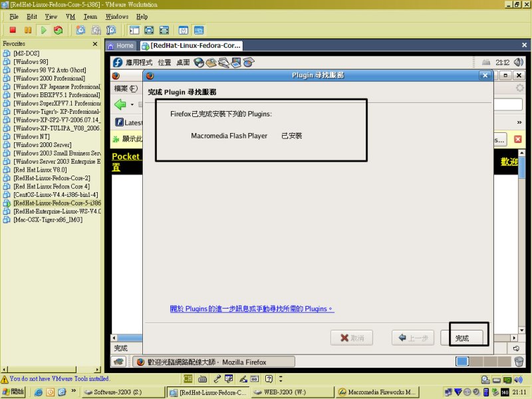Viewport: 532px width, 399px height.
Task: Open the Snapshot Manager toolbar icon
Action: (111, 30)
